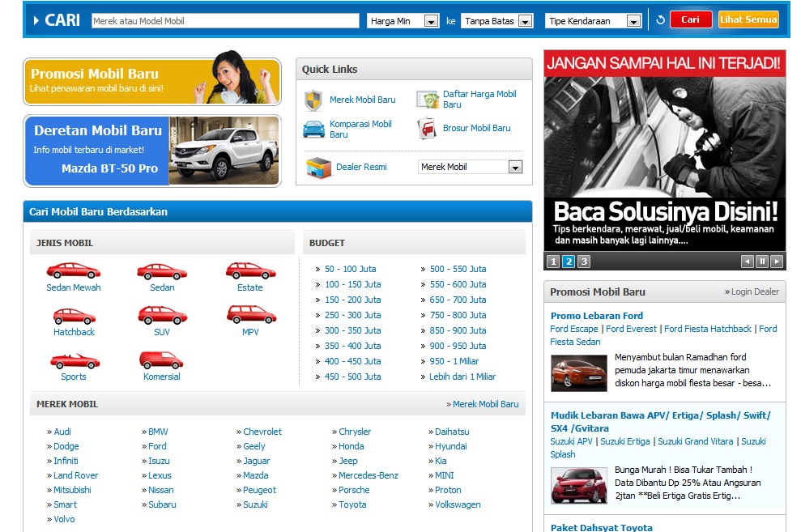Viewport: 801px width, 532px height.
Task: Click the Merek atau Model Mobil search field
Action: (x=224, y=21)
